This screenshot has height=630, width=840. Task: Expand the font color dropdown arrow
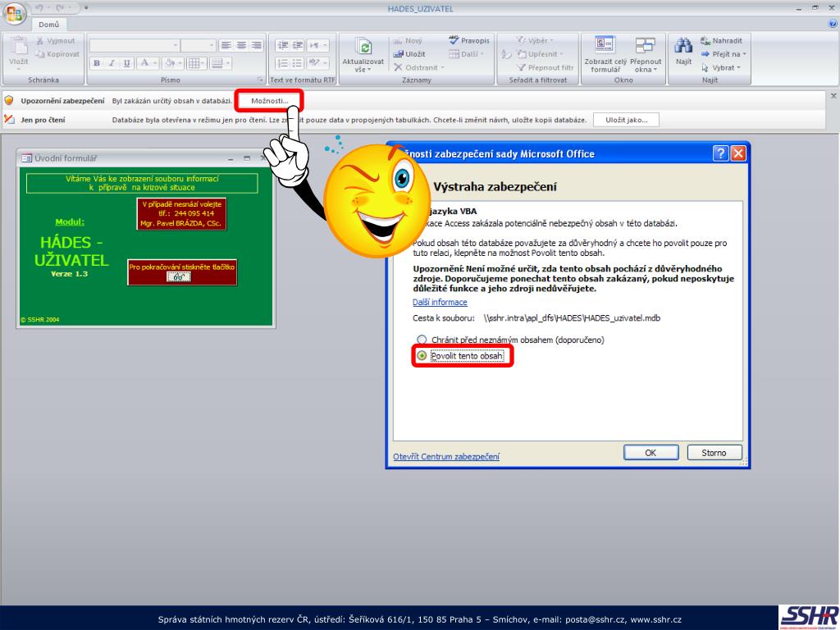[155, 63]
